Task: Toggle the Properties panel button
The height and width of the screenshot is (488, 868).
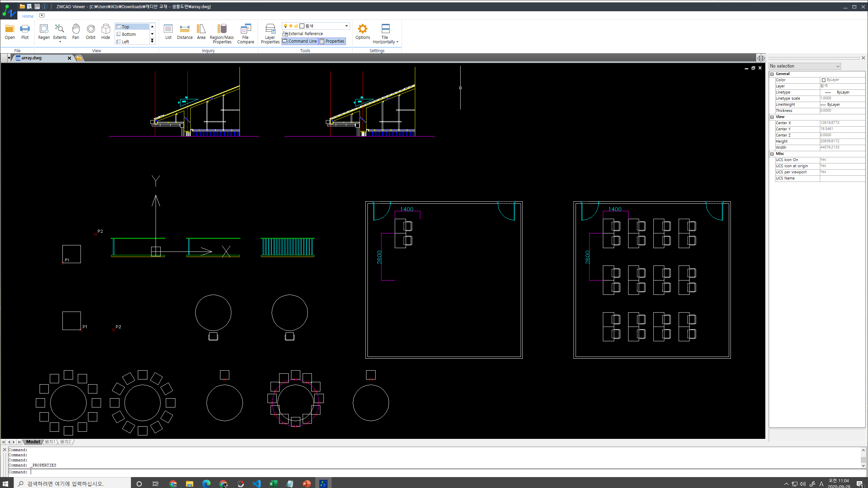Action: pos(332,41)
